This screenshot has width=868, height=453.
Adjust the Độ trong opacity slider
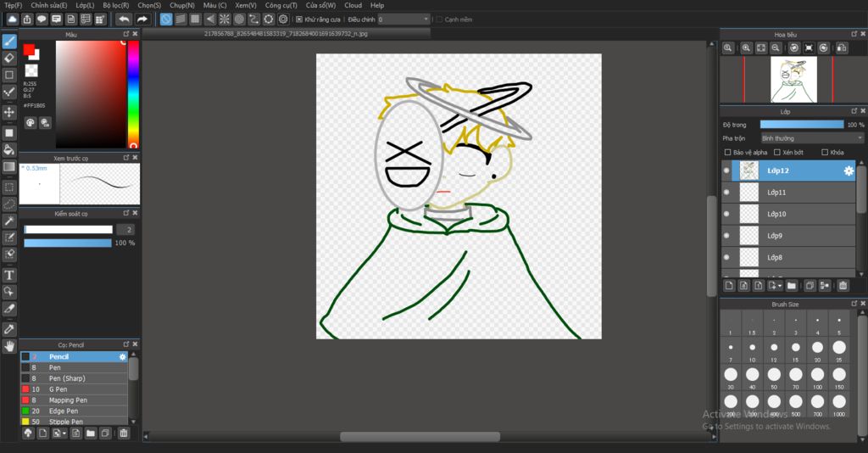[x=802, y=125]
